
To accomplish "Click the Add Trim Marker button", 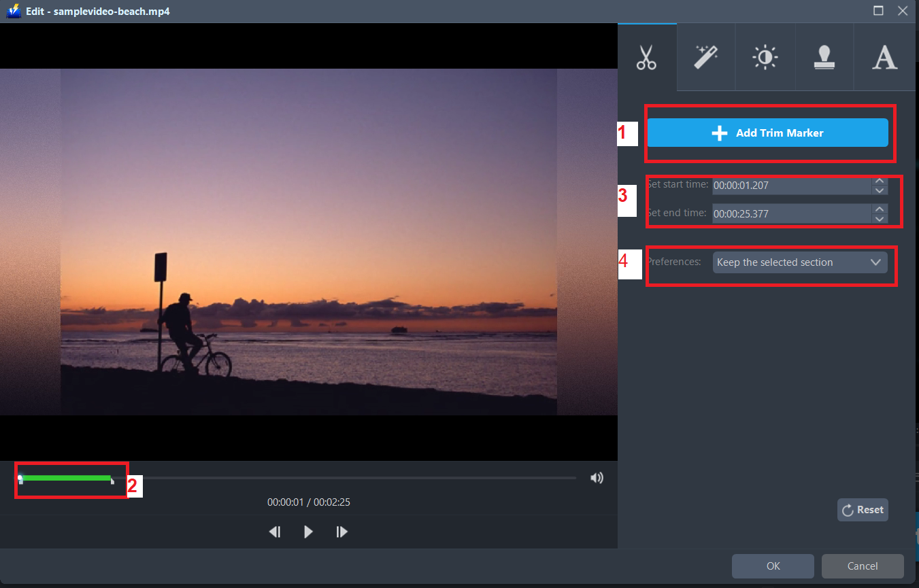I will pos(768,133).
